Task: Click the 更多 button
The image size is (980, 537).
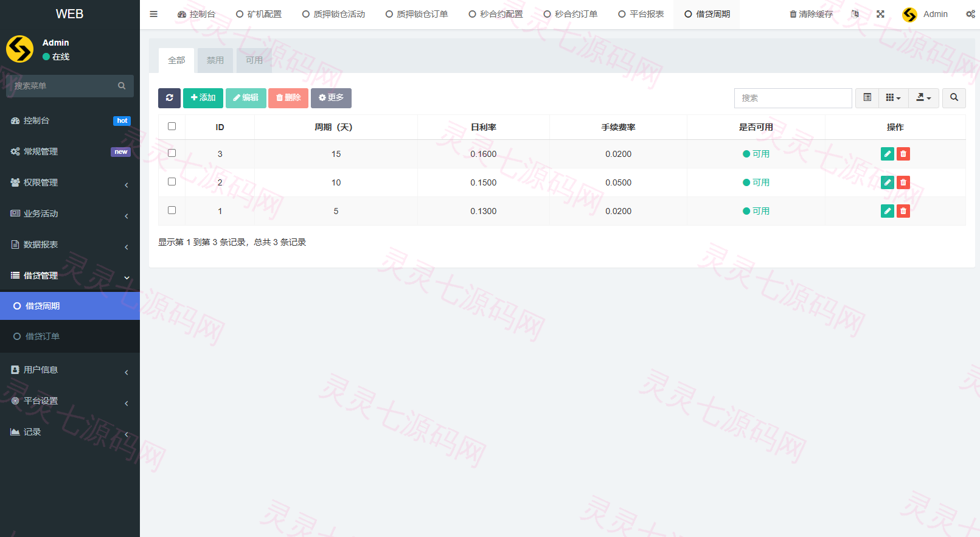Action: tap(331, 98)
